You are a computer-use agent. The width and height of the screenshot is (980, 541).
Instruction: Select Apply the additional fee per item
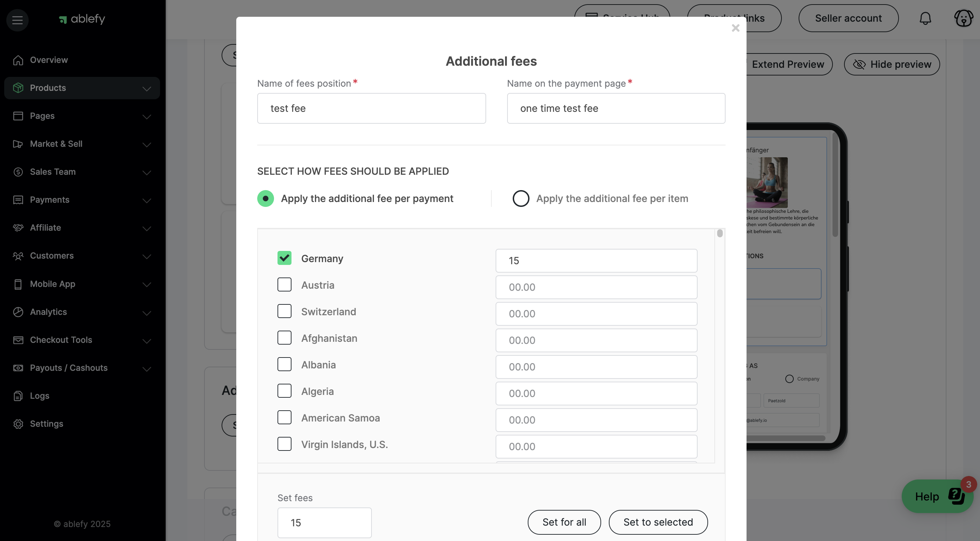pos(521,199)
